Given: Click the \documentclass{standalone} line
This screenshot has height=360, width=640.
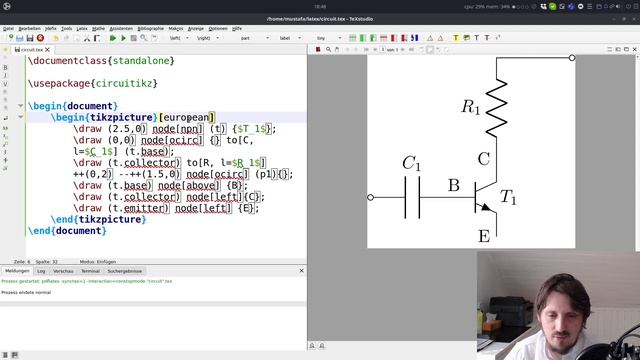Looking at the screenshot, I should click(x=101, y=61).
